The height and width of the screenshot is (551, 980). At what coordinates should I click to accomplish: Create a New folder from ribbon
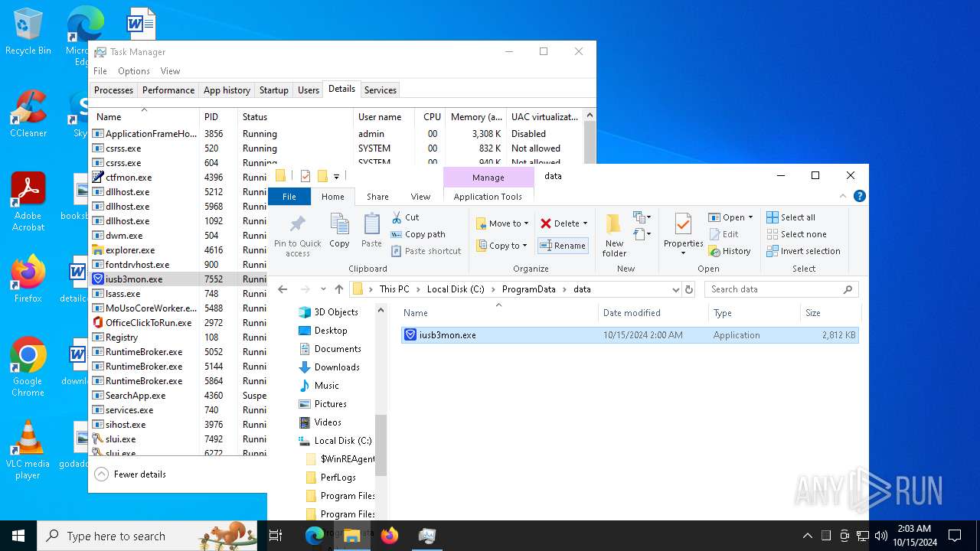pos(614,235)
